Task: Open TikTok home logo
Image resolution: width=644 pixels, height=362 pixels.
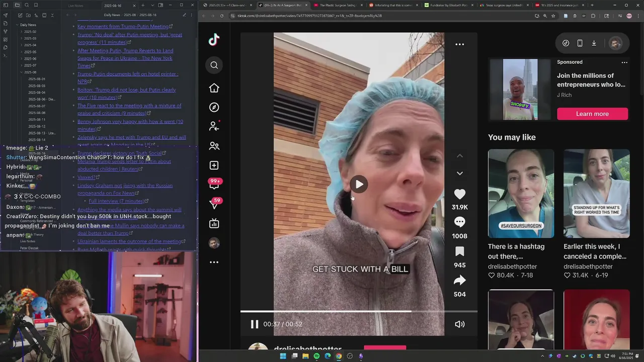Action: (214, 40)
